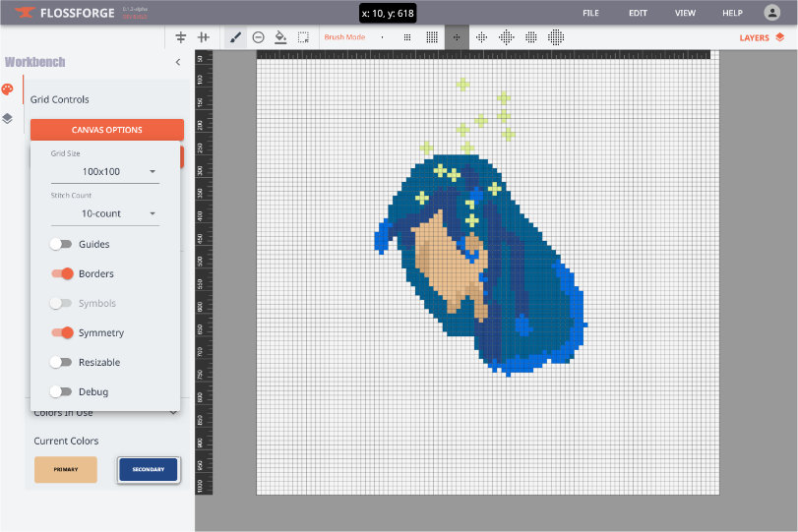Open the layers tab in left sidebar
The width and height of the screenshot is (798, 532).
click(8, 118)
